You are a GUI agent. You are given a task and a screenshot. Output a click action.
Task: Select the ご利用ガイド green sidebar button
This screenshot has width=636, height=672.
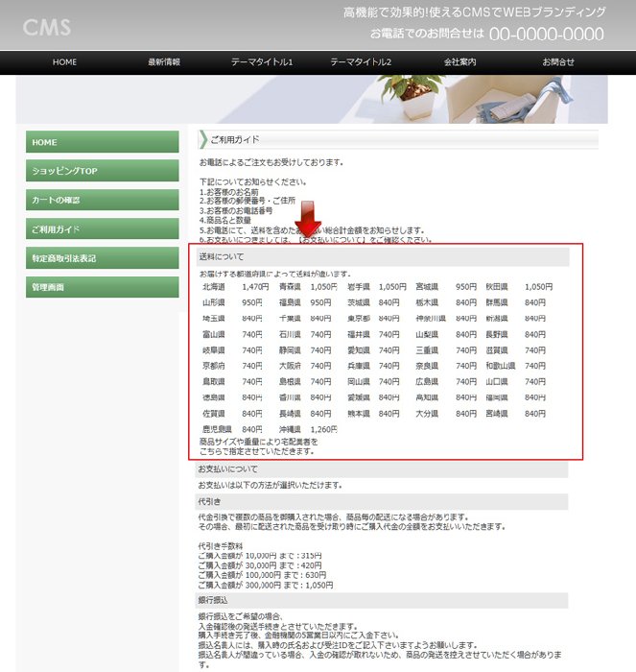(102, 229)
